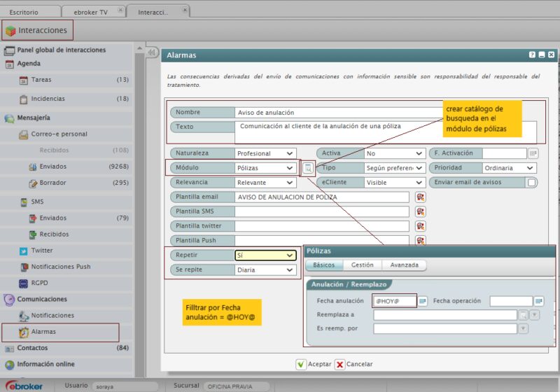Click the Incidencias clipboard icon
The height and width of the screenshot is (392, 560).
[24, 99]
